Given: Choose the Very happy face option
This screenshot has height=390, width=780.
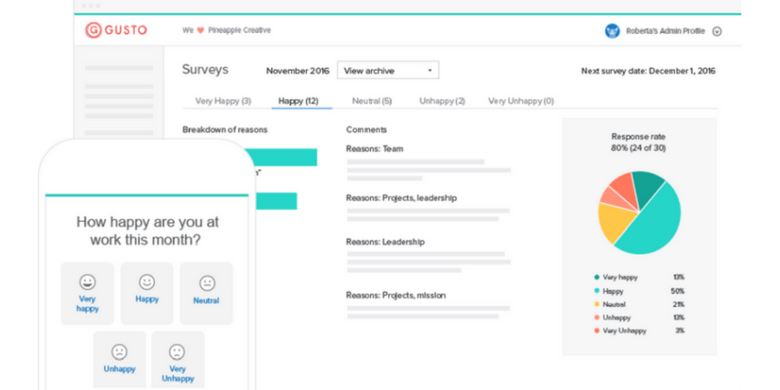Looking at the screenshot, I should click(x=88, y=293).
